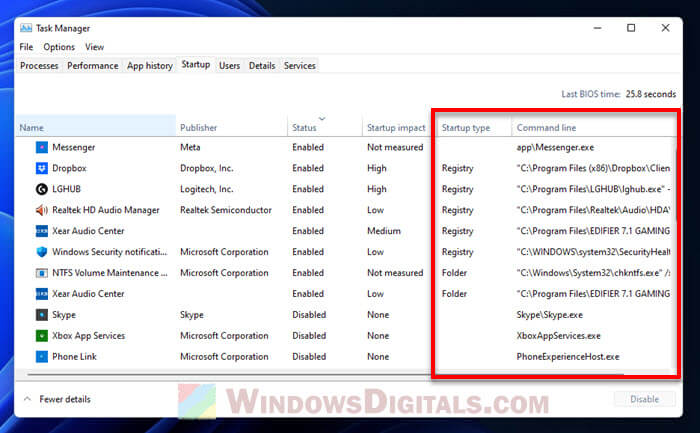Click the XboxAppServices.exe command line cell
700x433 pixels.
click(x=558, y=336)
